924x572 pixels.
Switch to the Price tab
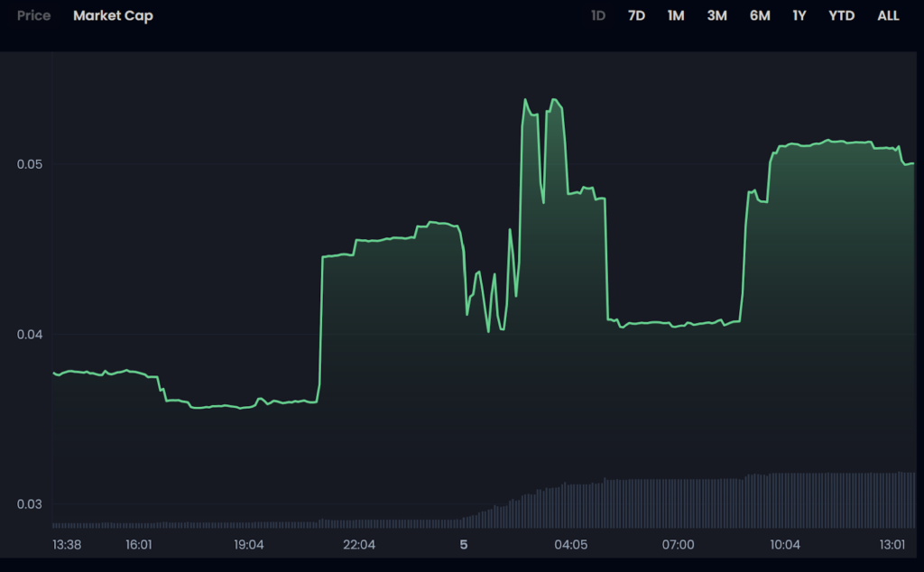tap(33, 16)
